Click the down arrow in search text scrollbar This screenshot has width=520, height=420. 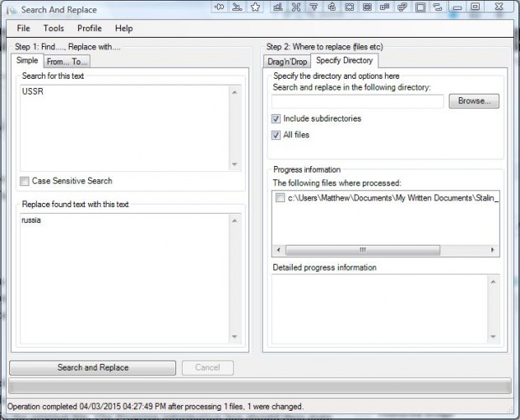pos(235,164)
